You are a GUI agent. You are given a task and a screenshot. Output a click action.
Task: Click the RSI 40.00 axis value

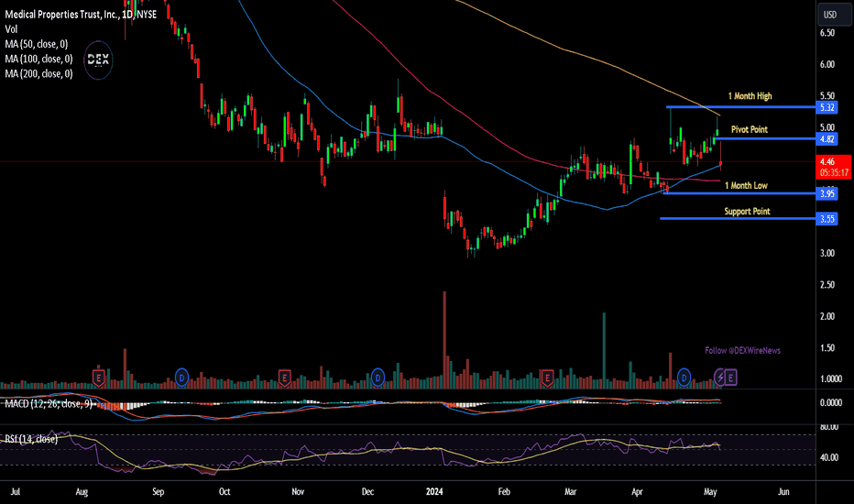(x=829, y=457)
